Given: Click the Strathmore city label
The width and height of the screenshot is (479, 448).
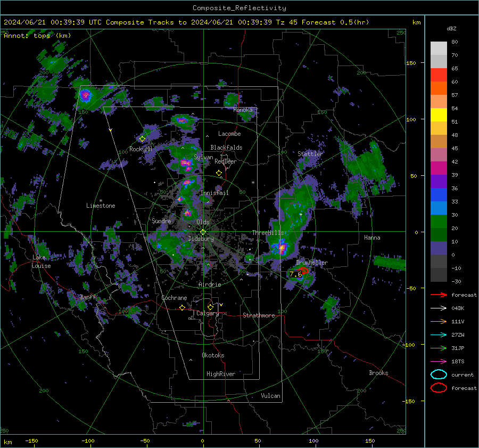Looking at the screenshot, I should click(259, 315).
